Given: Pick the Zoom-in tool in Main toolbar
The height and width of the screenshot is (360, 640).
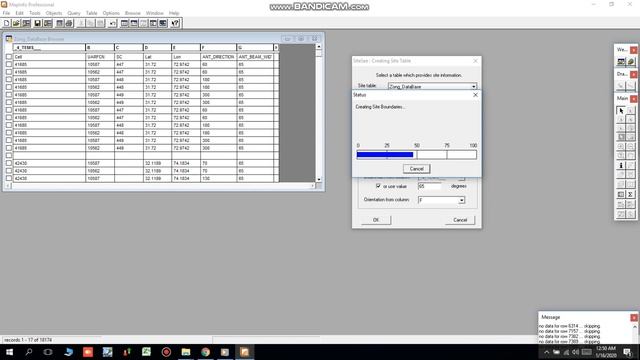Looking at the screenshot, I should point(621,146).
